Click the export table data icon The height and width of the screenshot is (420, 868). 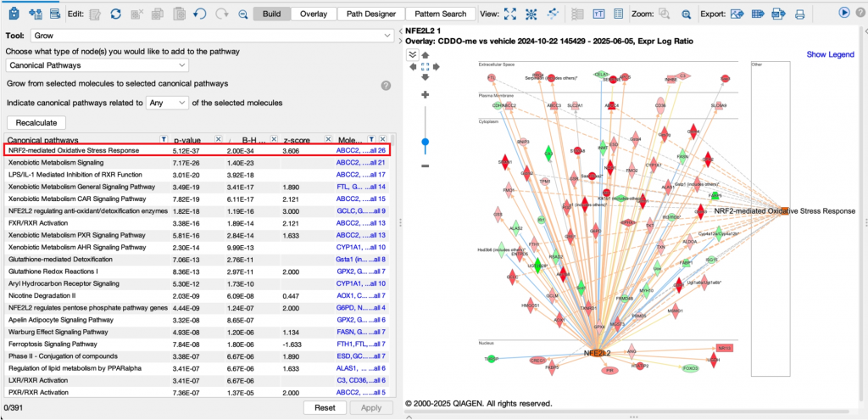[x=757, y=14]
